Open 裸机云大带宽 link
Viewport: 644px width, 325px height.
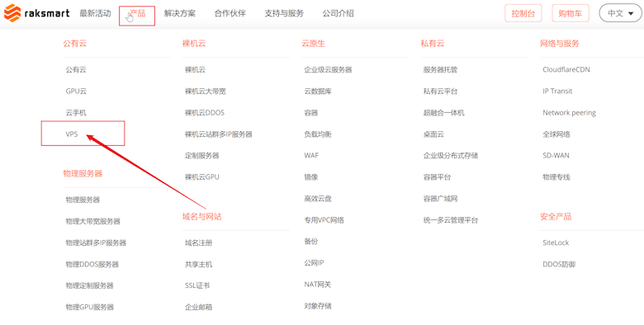point(206,91)
